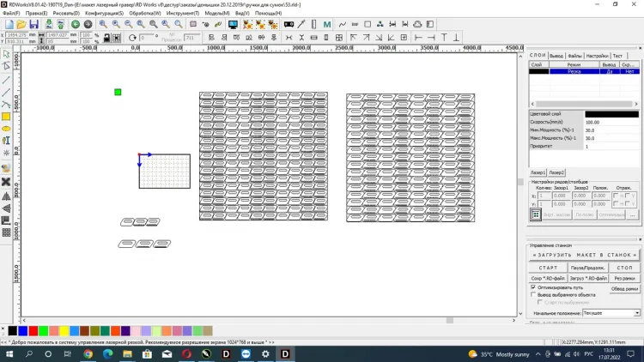
Task: Click the СТОП button
Action: pyautogui.click(x=624, y=268)
